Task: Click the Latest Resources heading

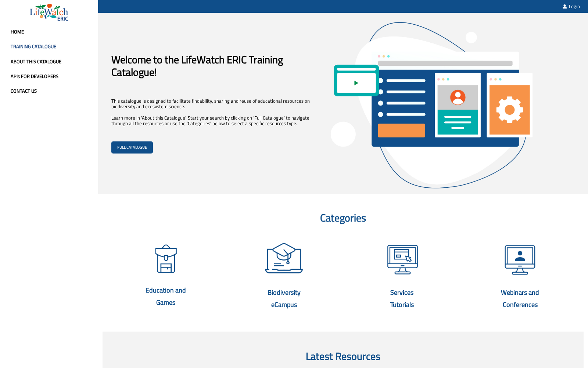Action: 343,357
